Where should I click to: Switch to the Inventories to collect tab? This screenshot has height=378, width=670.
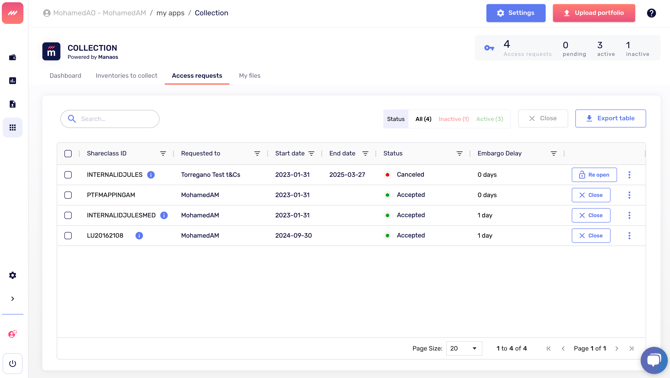[x=126, y=76]
